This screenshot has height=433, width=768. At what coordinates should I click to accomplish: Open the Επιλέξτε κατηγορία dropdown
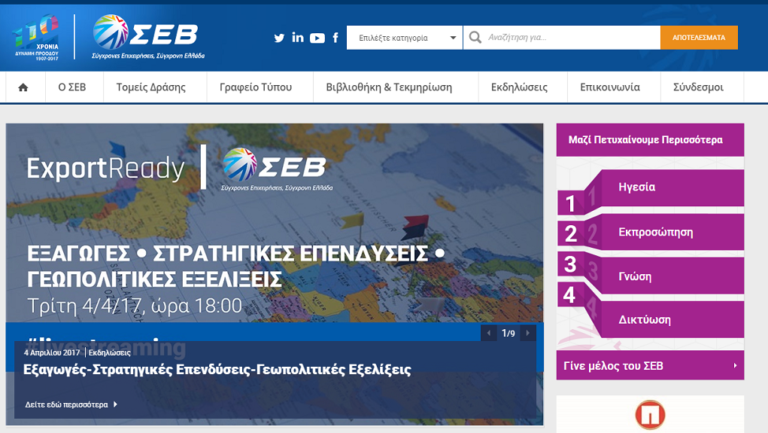(405, 38)
